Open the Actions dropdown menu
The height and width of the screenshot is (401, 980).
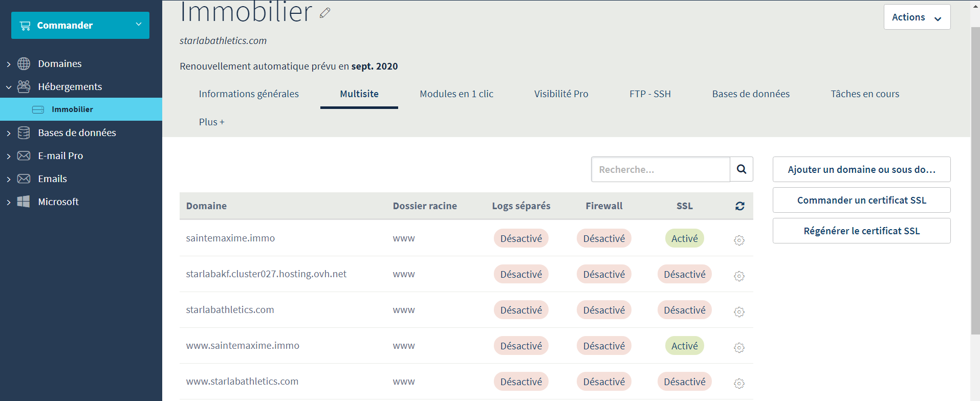tap(917, 17)
